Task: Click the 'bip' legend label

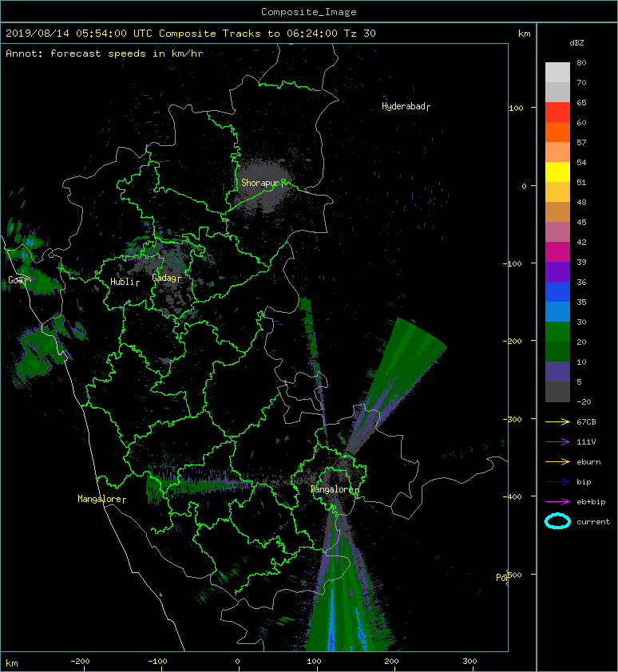Action: tap(584, 482)
